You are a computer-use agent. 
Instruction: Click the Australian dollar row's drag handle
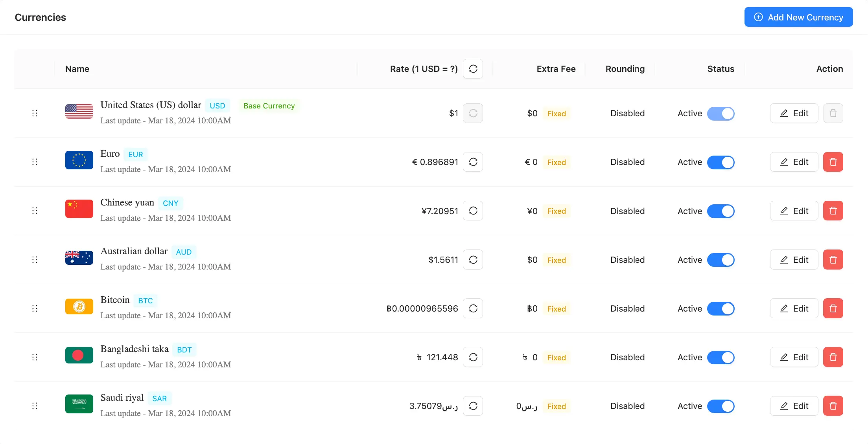35,260
